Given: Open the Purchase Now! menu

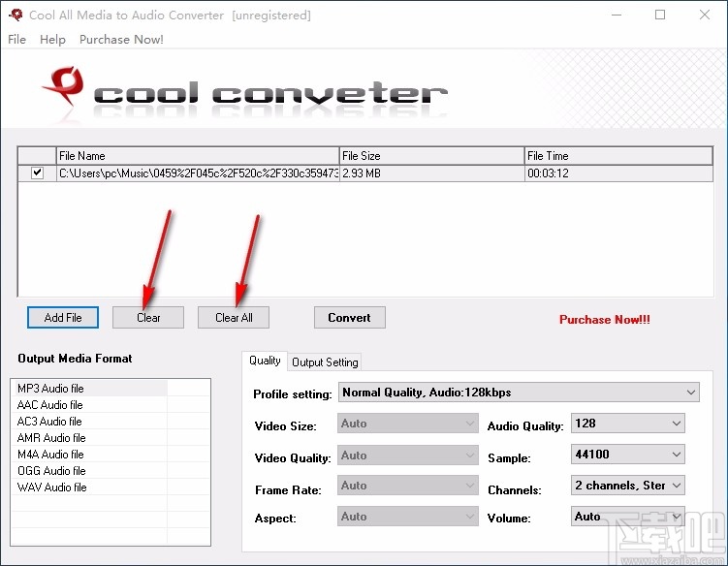Looking at the screenshot, I should click(x=121, y=40).
